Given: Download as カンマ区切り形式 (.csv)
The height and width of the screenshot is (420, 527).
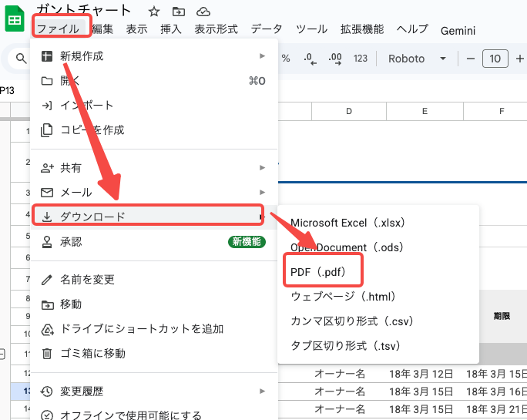Looking at the screenshot, I should tap(378, 321).
